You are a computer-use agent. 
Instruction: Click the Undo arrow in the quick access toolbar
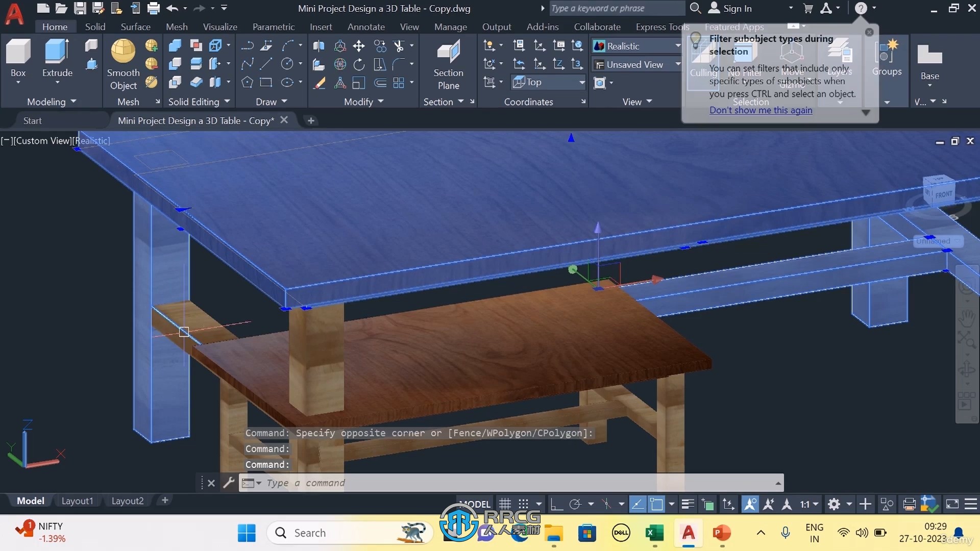(173, 8)
